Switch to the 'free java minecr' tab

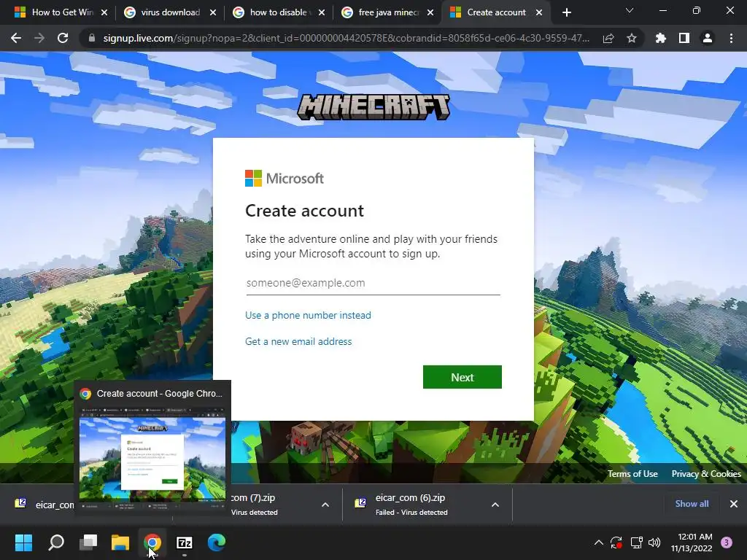click(387, 12)
